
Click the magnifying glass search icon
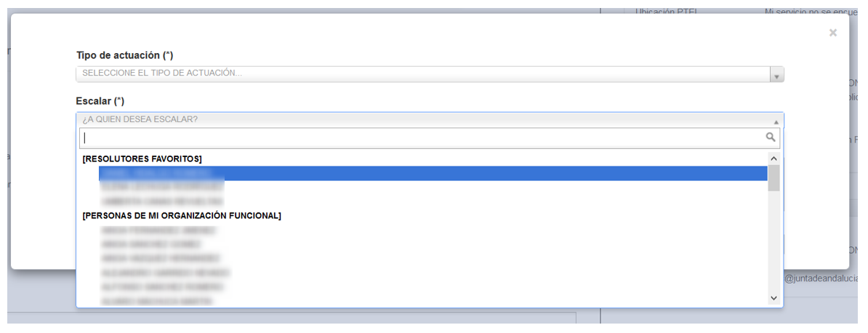[770, 137]
